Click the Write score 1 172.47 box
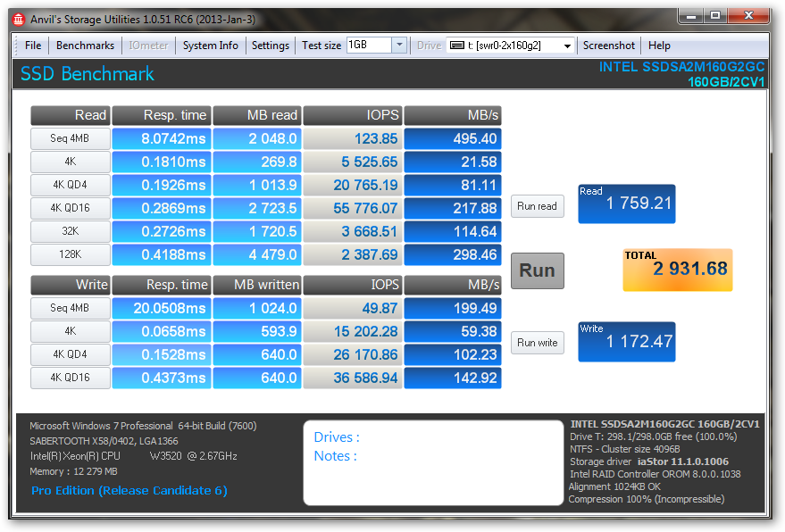 point(627,342)
